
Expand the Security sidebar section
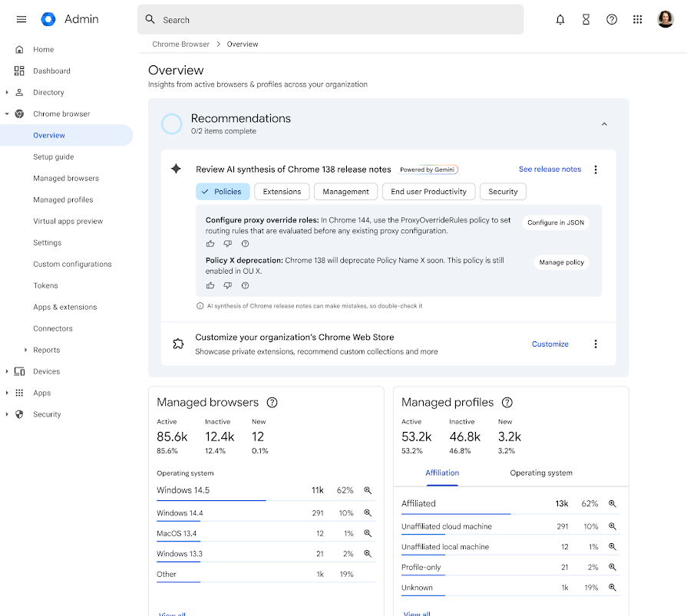tap(7, 414)
